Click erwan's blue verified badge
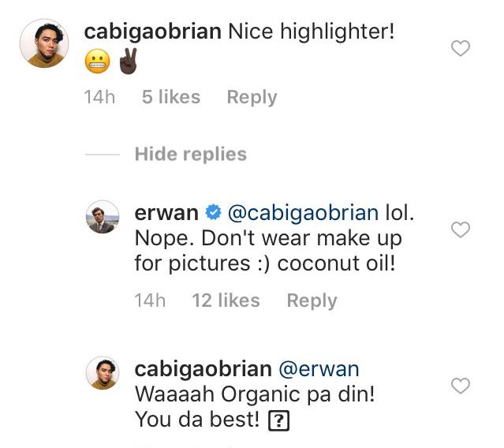The height and width of the screenshot is (448, 504). tap(214, 213)
